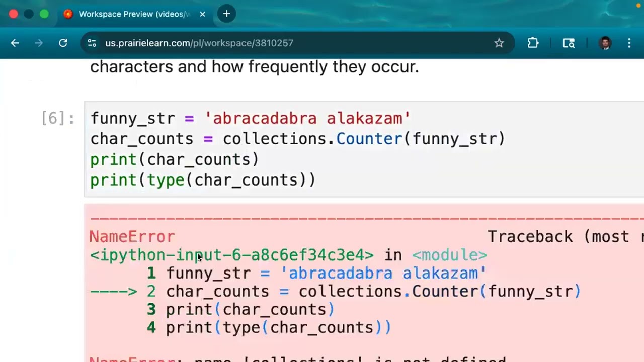Click the PrairieLearn favicon on the tab

pyautogui.click(x=68, y=14)
